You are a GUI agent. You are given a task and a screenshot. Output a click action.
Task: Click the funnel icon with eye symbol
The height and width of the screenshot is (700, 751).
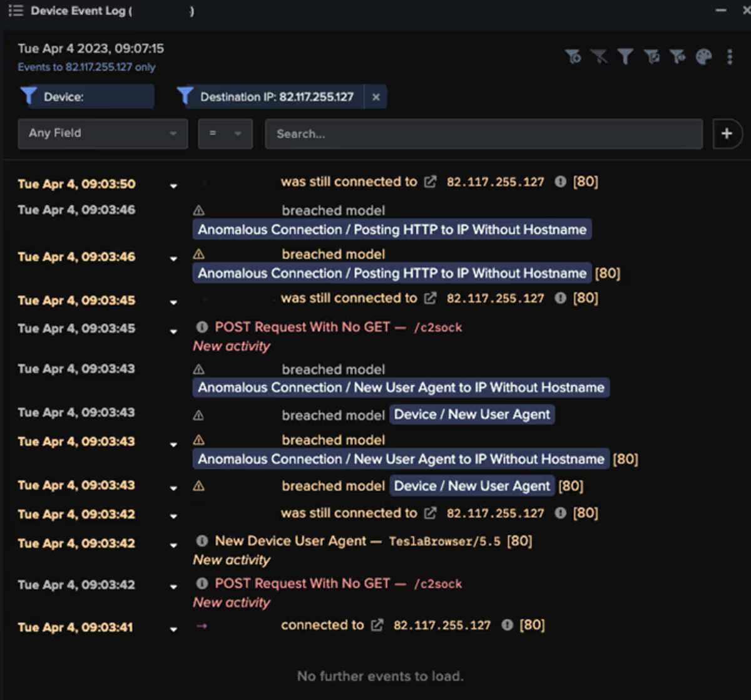[677, 57]
